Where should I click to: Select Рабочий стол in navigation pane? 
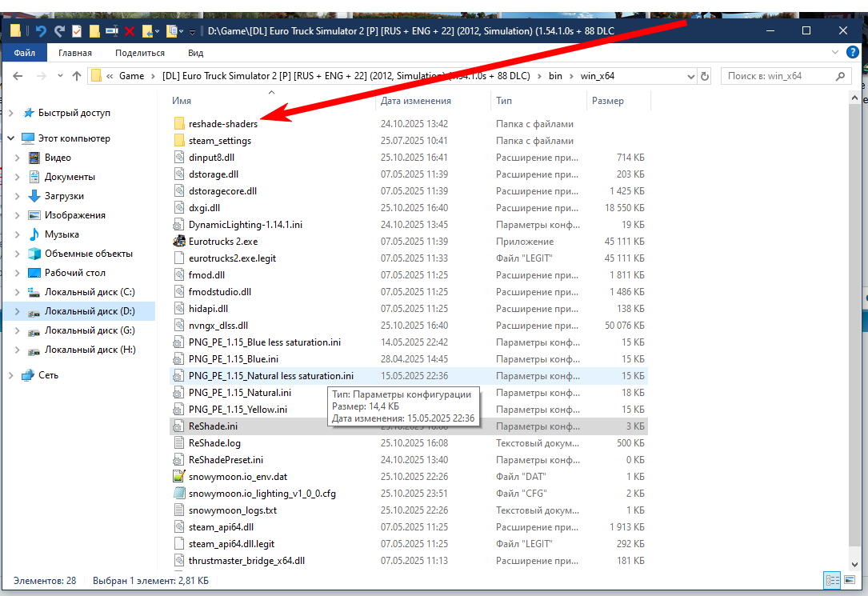tap(75, 272)
